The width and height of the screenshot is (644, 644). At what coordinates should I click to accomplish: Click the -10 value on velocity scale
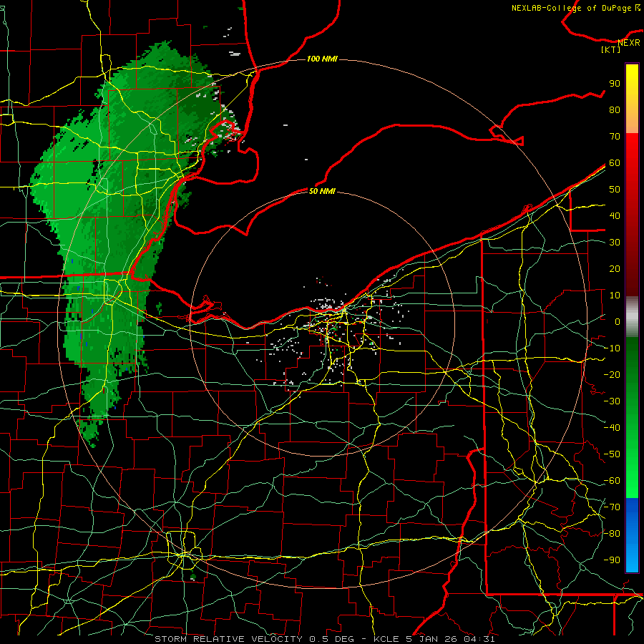tap(612, 348)
